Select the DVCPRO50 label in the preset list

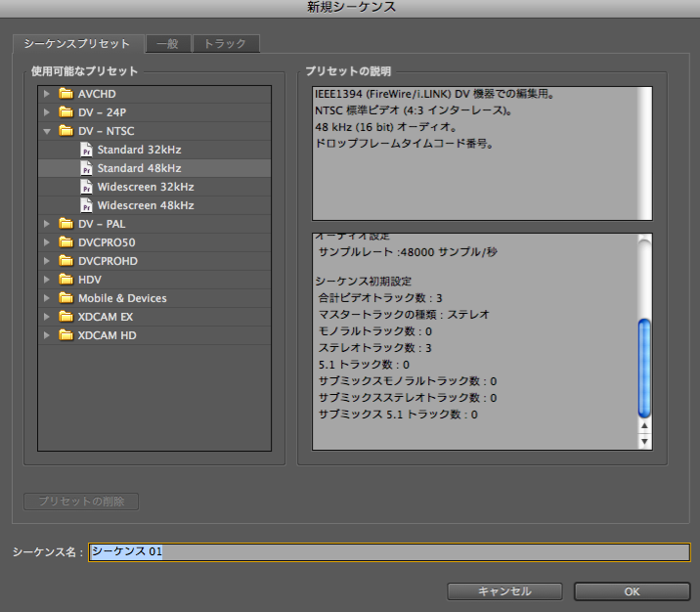pos(107,242)
